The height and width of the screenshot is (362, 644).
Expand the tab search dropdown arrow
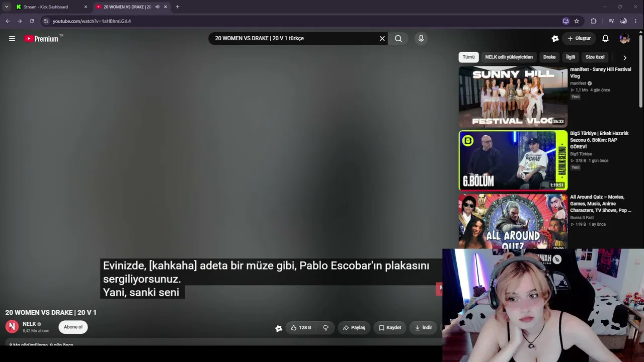7,7
